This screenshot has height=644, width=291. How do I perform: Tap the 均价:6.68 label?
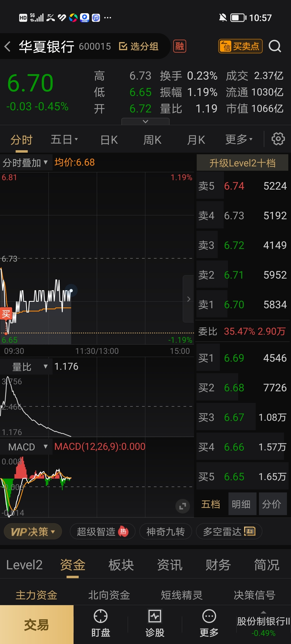point(75,162)
